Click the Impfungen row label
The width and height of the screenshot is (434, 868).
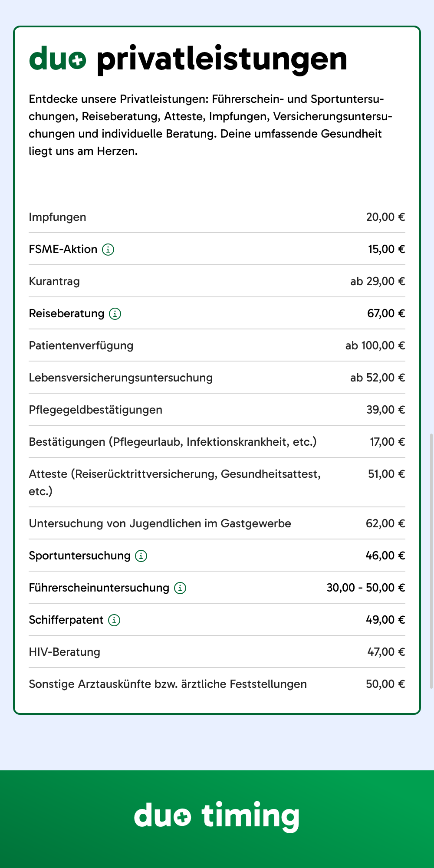pos(57,217)
